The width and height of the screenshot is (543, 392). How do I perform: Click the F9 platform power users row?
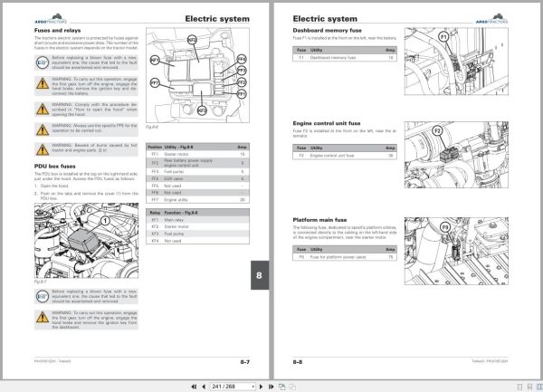click(345, 257)
